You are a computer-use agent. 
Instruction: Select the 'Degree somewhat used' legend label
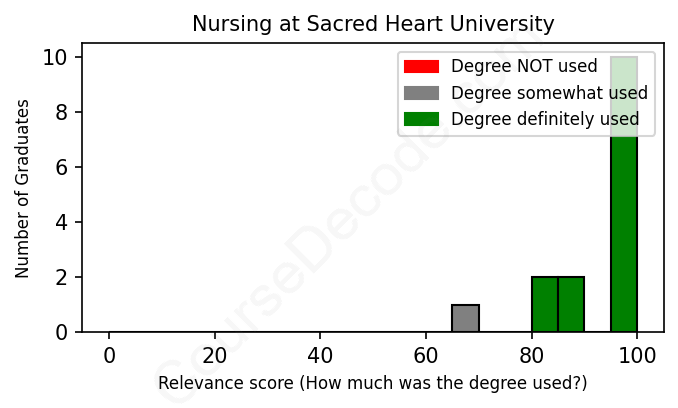coord(549,93)
